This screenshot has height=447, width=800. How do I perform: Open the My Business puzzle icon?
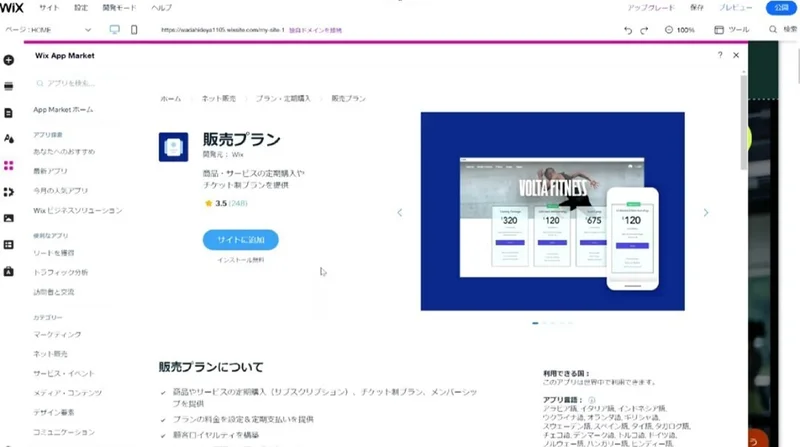tap(9, 192)
